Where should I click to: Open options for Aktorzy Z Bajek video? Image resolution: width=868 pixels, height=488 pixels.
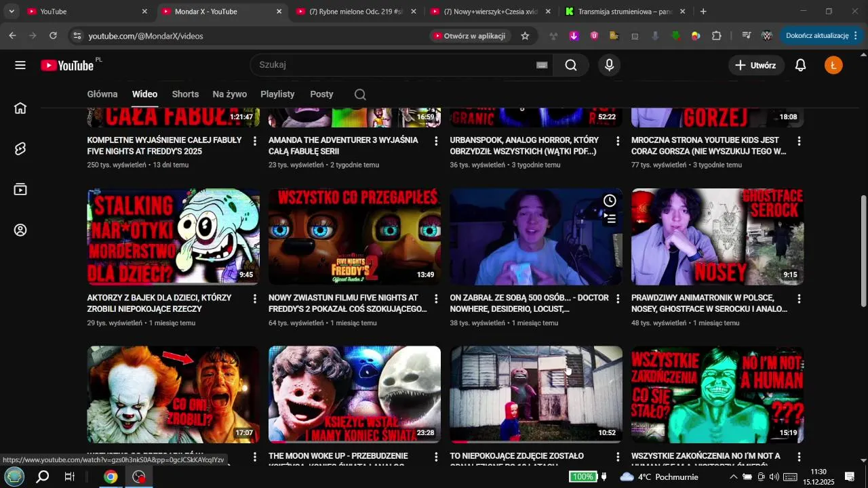(255, 299)
